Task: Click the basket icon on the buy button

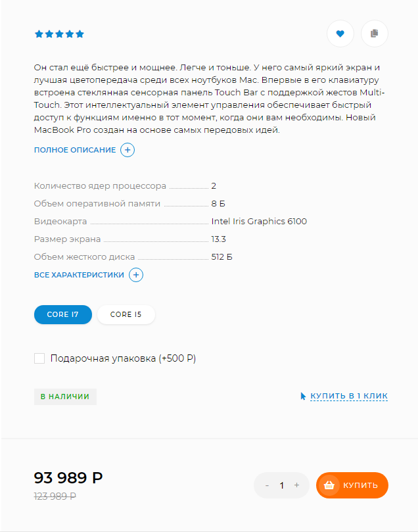Action: point(329,485)
